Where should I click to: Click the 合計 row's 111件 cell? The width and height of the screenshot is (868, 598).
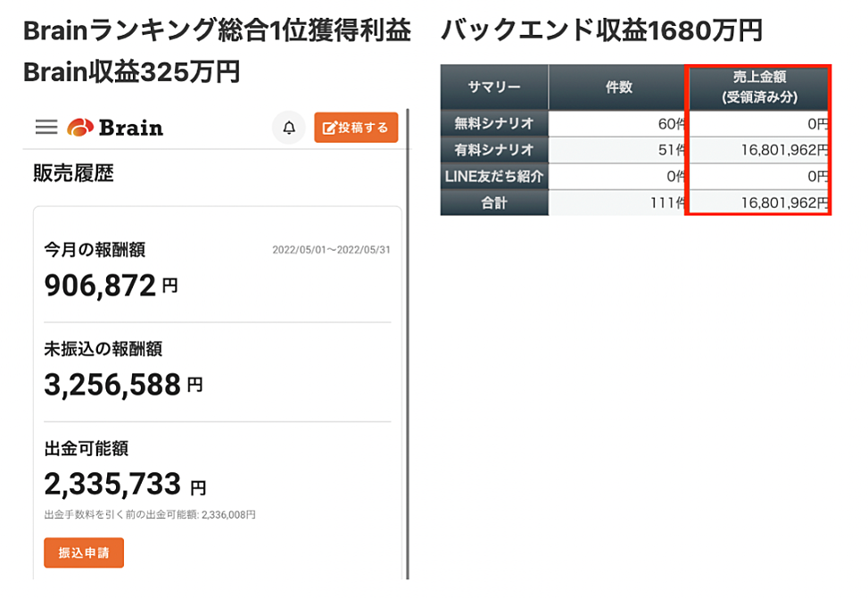[x=618, y=203]
